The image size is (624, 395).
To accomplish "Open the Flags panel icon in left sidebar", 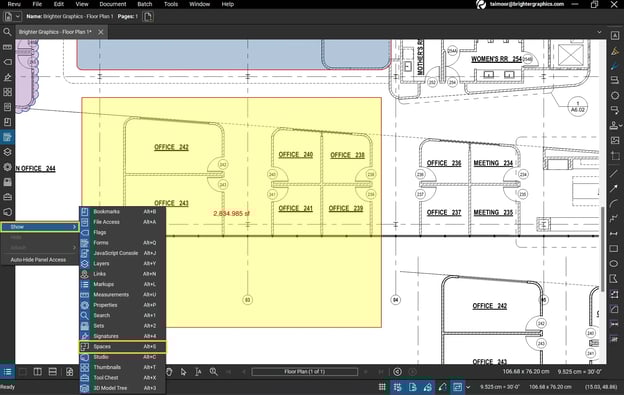I will pos(7,62).
